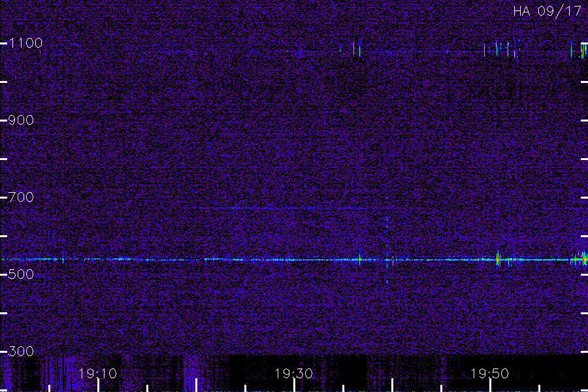Click the 900 frequency axis label
Screen dimensions: 588x392
(21, 120)
